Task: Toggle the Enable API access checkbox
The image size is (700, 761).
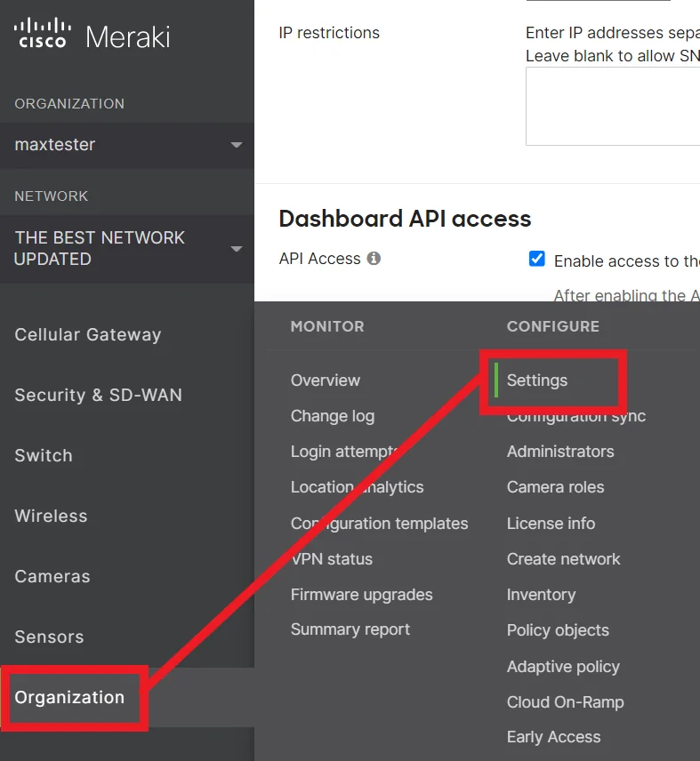Action: pos(537,259)
